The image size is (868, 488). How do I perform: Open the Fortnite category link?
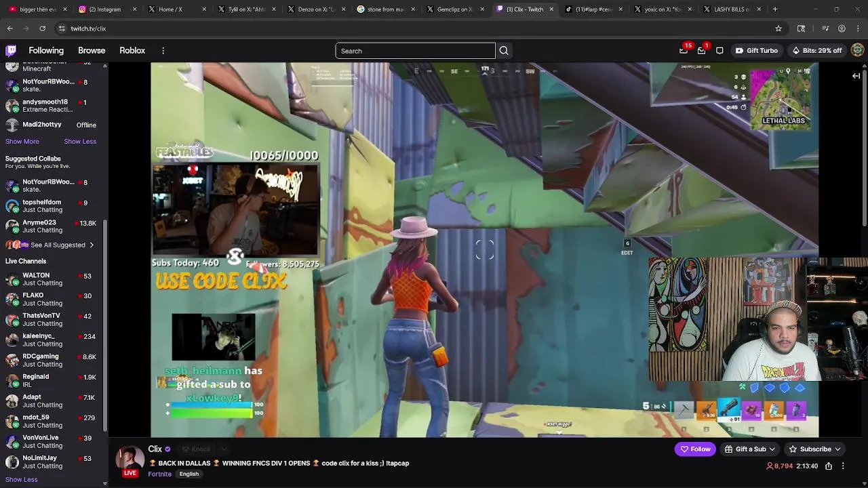(x=160, y=474)
